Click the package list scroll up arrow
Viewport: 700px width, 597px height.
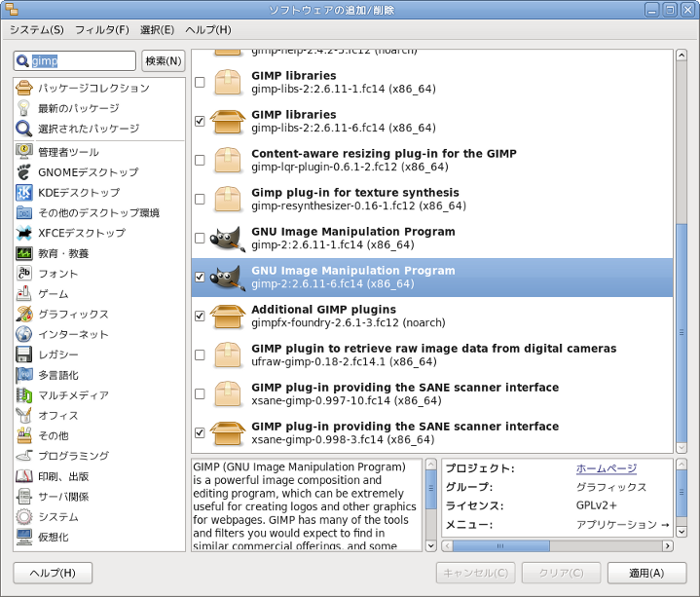(x=682, y=56)
